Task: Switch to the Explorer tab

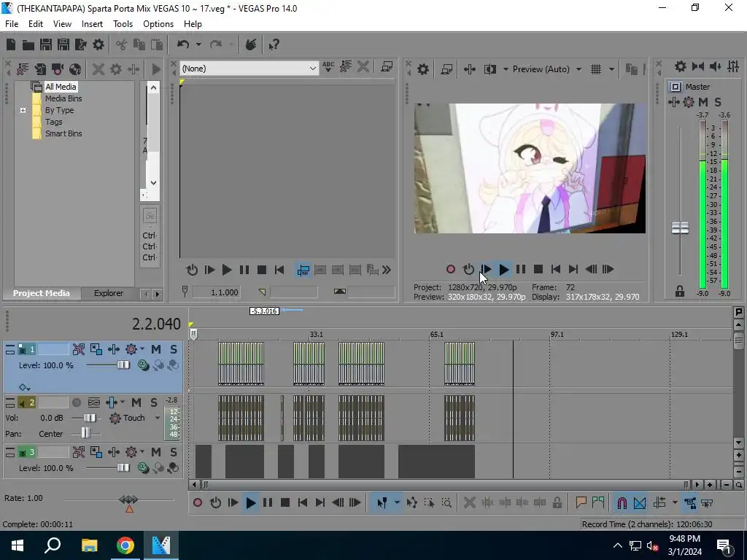Action: point(108,293)
